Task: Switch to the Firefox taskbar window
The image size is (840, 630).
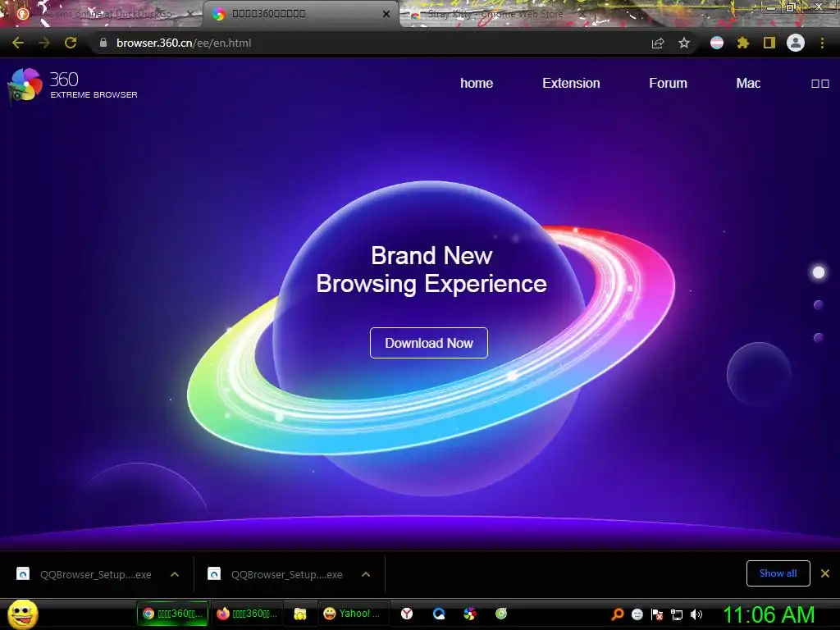Action: [x=247, y=614]
